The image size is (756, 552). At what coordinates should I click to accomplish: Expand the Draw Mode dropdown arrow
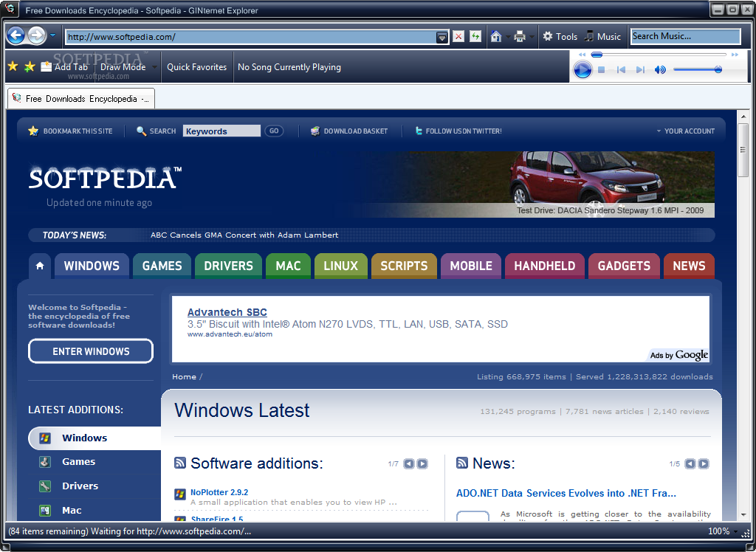154,67
